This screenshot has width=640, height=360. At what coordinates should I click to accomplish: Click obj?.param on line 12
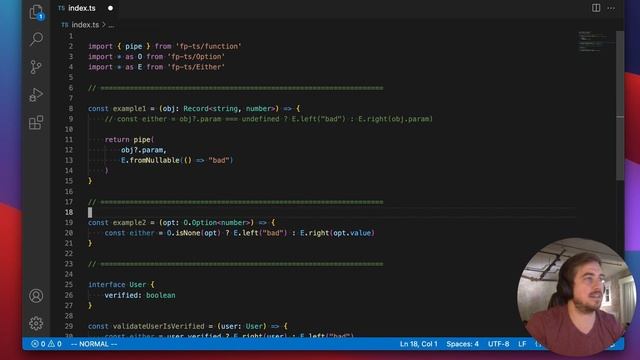(x=142, y=150)
